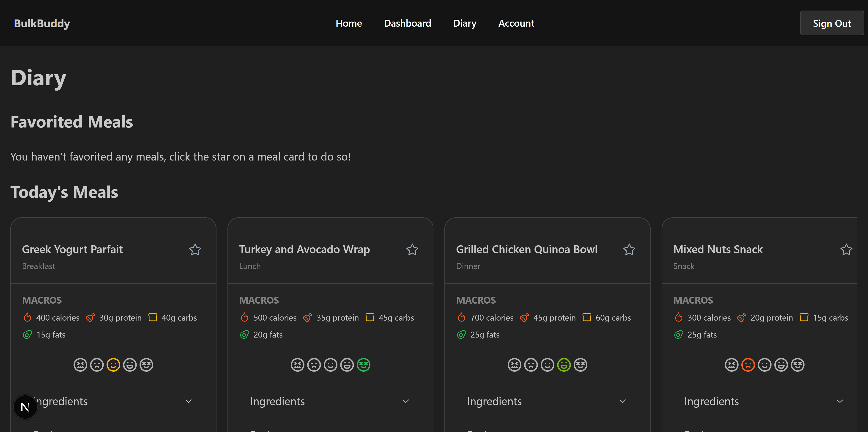Rate Mixed Nuts Snack with star-eyed face

click(x=798, y=365)
